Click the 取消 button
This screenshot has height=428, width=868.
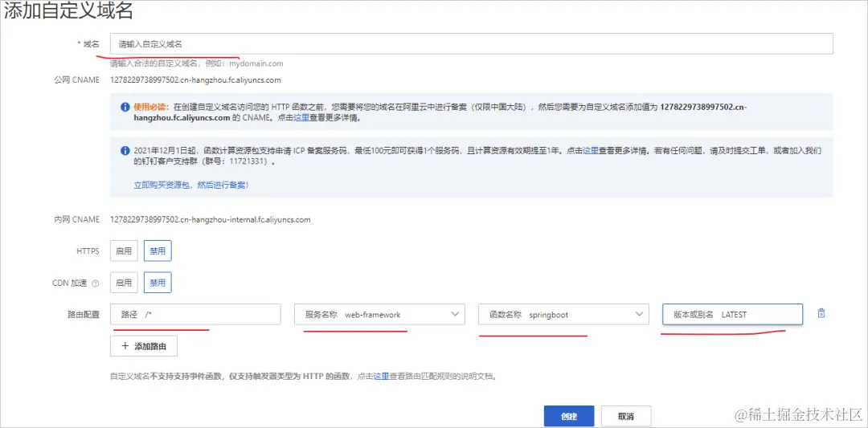click(626, 417)
